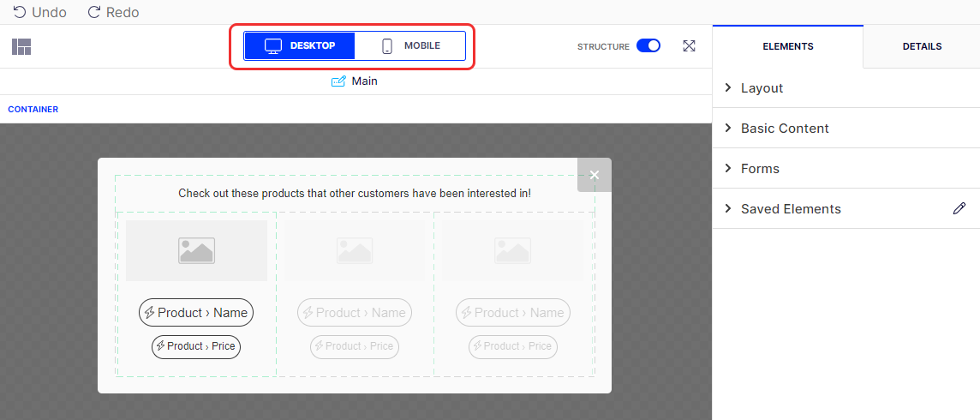Click the layout grid icon at top left
Screen dimensions: 980x420
point(21,47)
